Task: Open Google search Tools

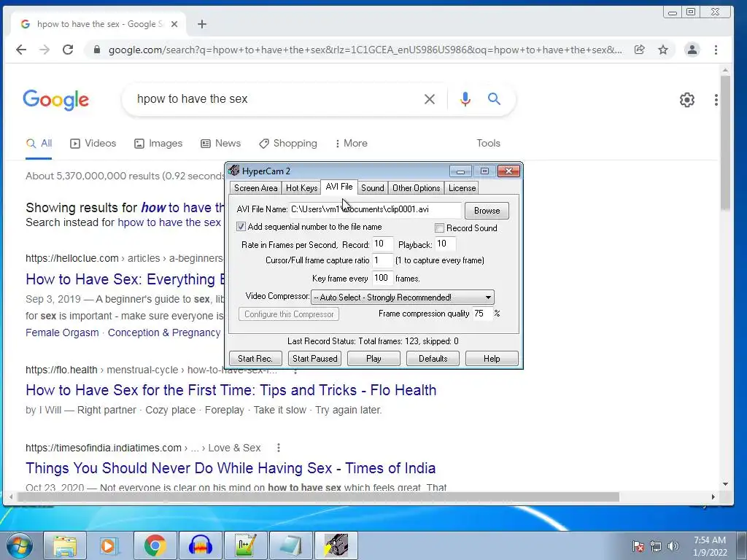Action: coord(488,144)
